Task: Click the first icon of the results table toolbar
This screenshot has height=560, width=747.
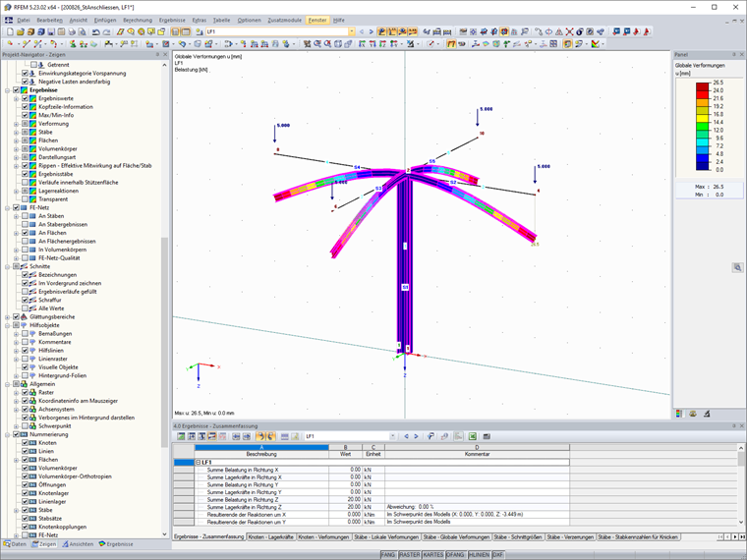Action: (181, 436)
